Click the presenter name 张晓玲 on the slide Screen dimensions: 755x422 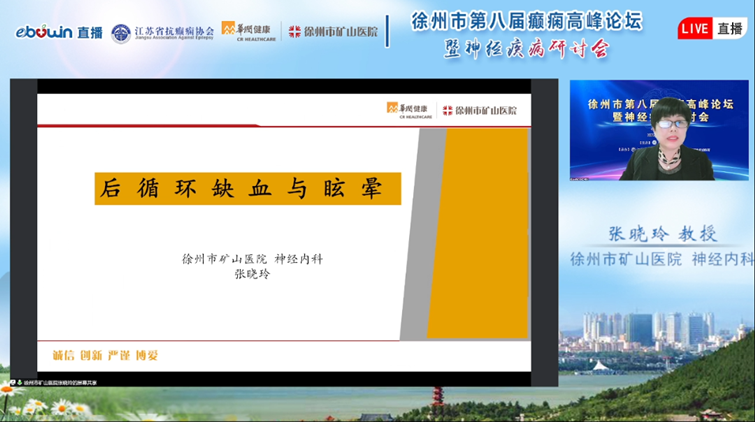(x=252, y=273)
